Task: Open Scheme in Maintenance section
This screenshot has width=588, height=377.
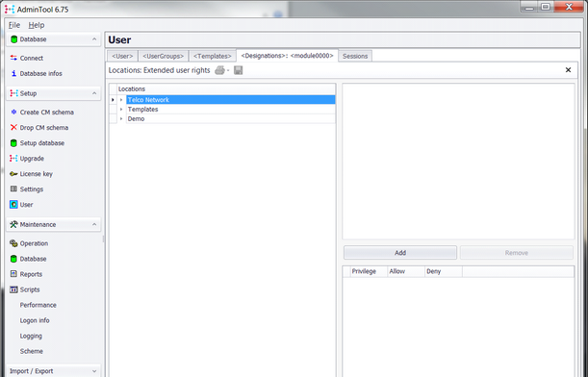Action: [x=32, y=351]
